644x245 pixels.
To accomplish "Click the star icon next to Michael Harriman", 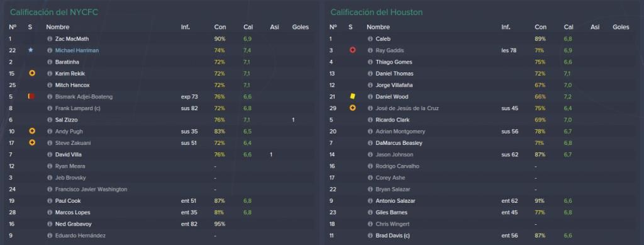I will click(30, 50).
